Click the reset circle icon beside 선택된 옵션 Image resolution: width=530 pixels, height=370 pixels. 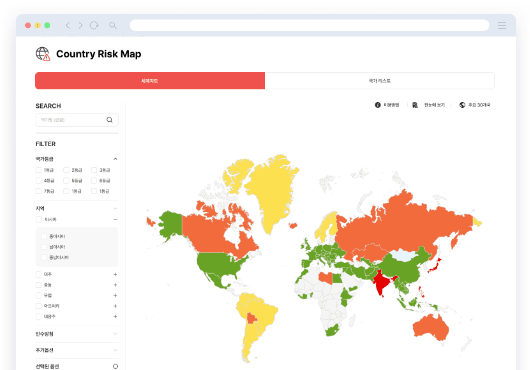(x=115, y=366)
